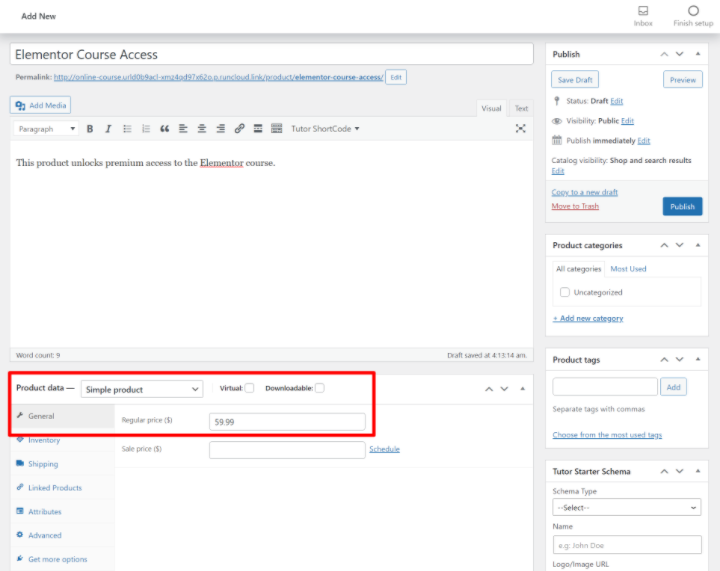
Task: Enable the Virtual product checkbox
Action: 249,388
